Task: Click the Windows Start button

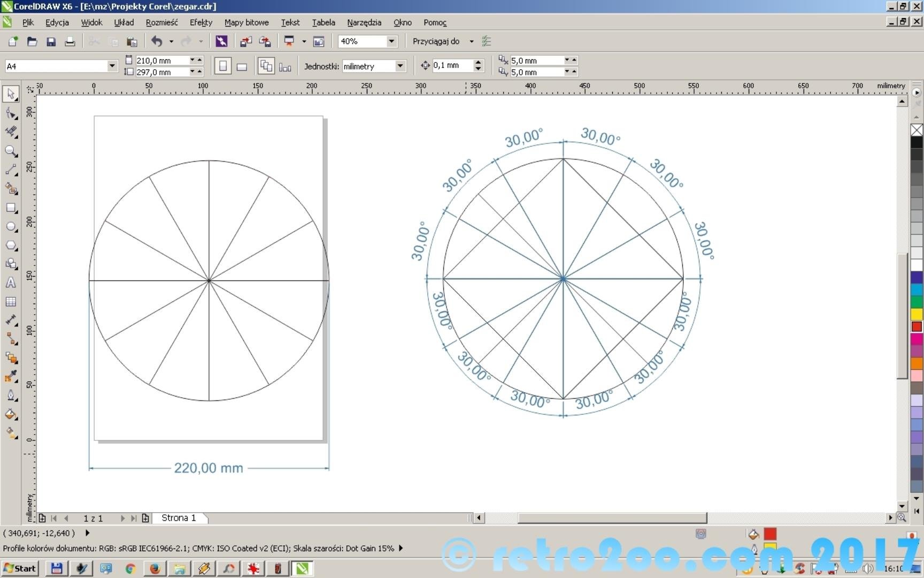Action: (20, 568)
